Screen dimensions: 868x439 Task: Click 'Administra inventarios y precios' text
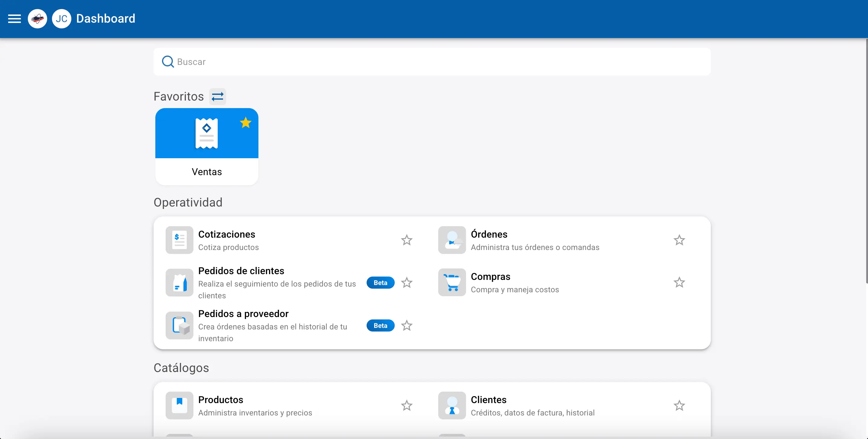click(255, 413)
